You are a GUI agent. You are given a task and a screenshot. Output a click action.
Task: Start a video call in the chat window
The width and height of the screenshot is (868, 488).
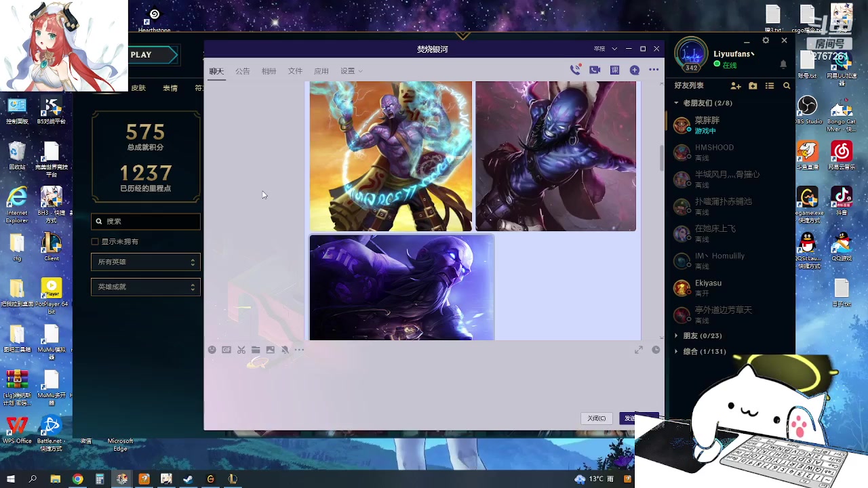595,70
